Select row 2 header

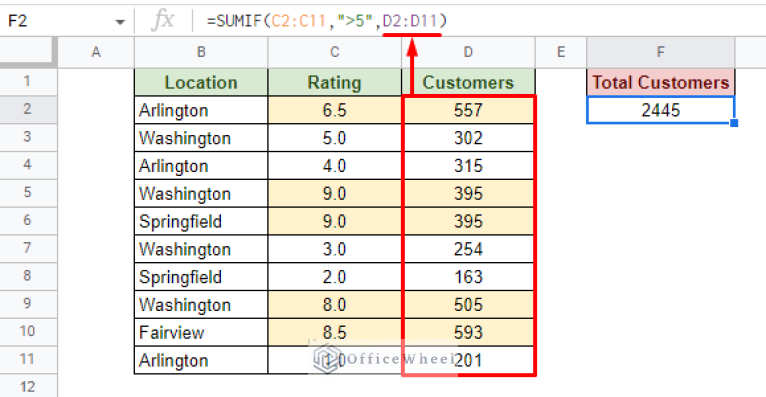pyautogui.click(x=28, y=109)
